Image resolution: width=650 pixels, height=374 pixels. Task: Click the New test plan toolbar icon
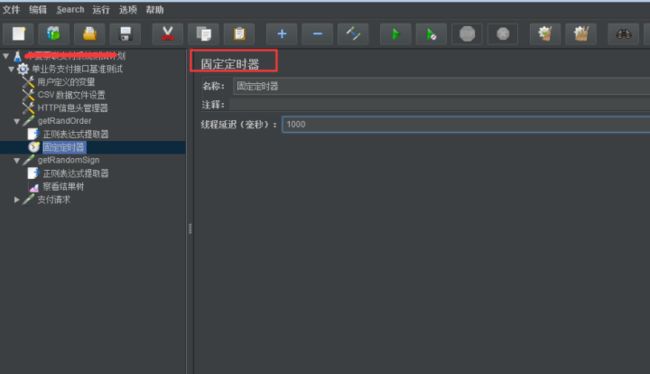19,34
